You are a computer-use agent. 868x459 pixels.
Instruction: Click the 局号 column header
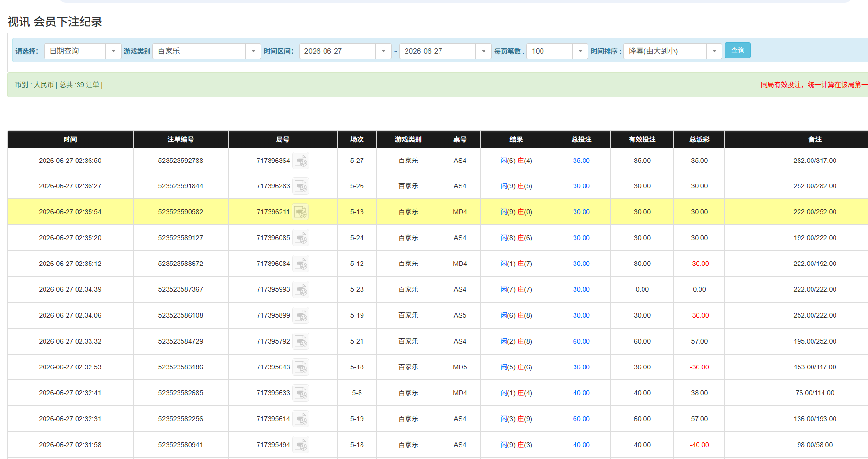[283, 139]
